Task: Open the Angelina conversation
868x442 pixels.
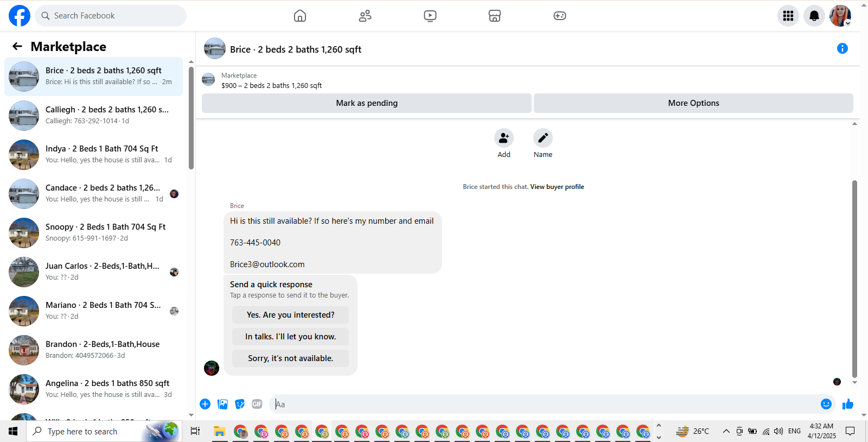Action: click(x=93, y=389)
